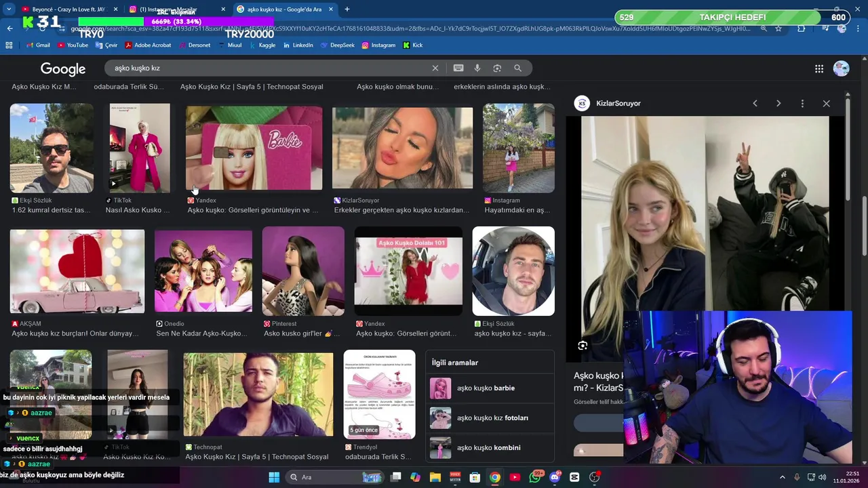The image size is (868, 488).
Task: Switch to Instagram Mesajlar tab
Action: click(178, 9)
